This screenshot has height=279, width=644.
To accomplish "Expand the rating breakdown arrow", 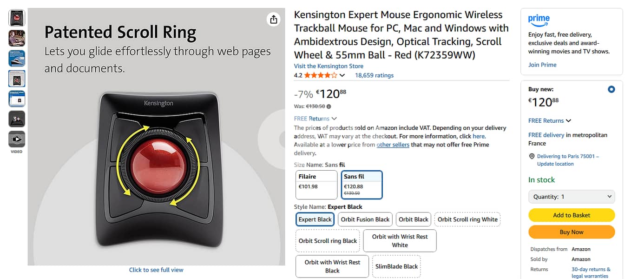I will 342,75.
